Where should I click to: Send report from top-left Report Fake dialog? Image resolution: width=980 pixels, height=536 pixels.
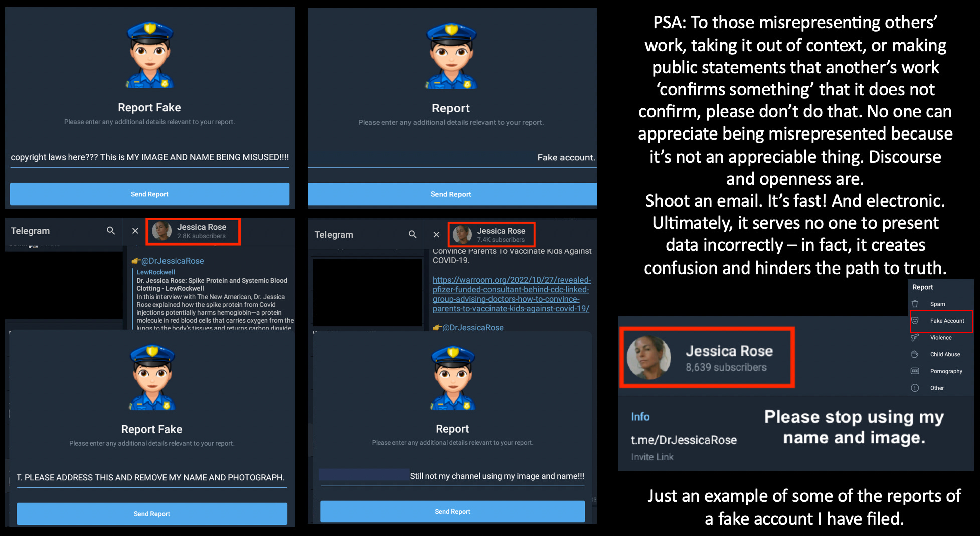click(x=149, y=194)
